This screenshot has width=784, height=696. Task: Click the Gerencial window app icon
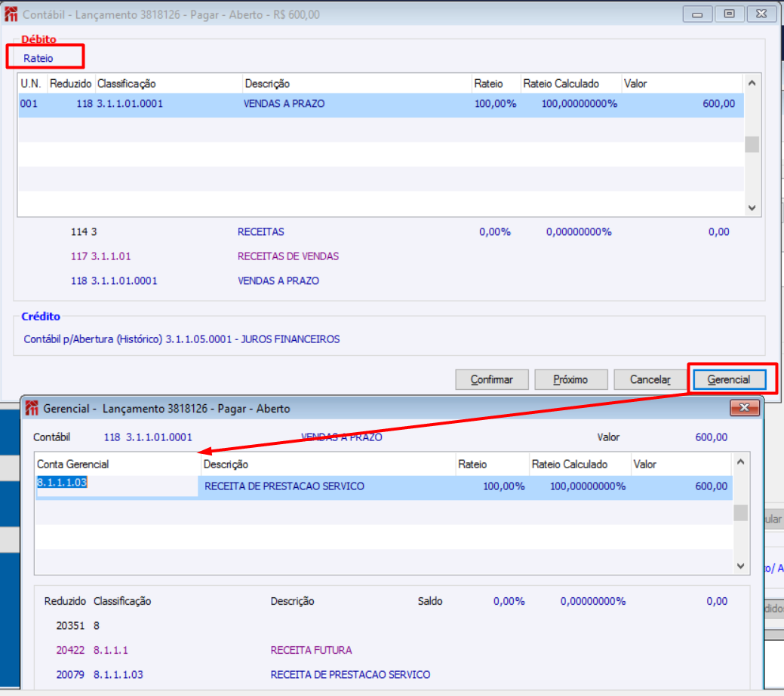click(x=32, y=408)
